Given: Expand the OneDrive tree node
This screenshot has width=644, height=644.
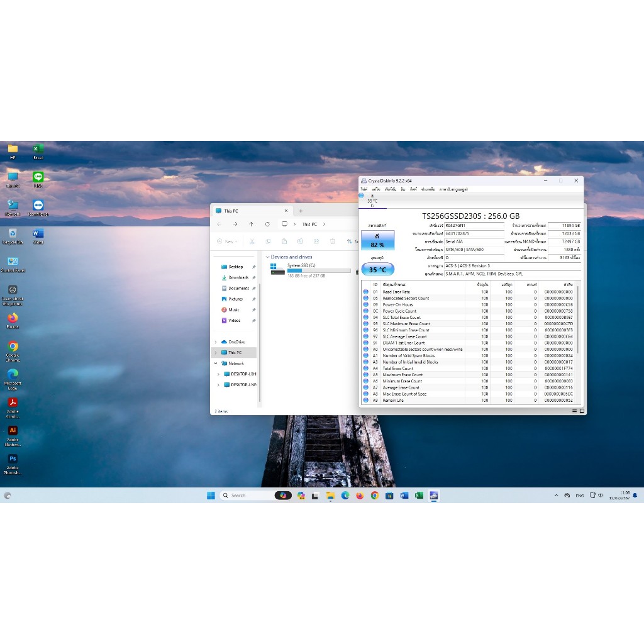Looking at the screenshot, I should pos(216,341).
